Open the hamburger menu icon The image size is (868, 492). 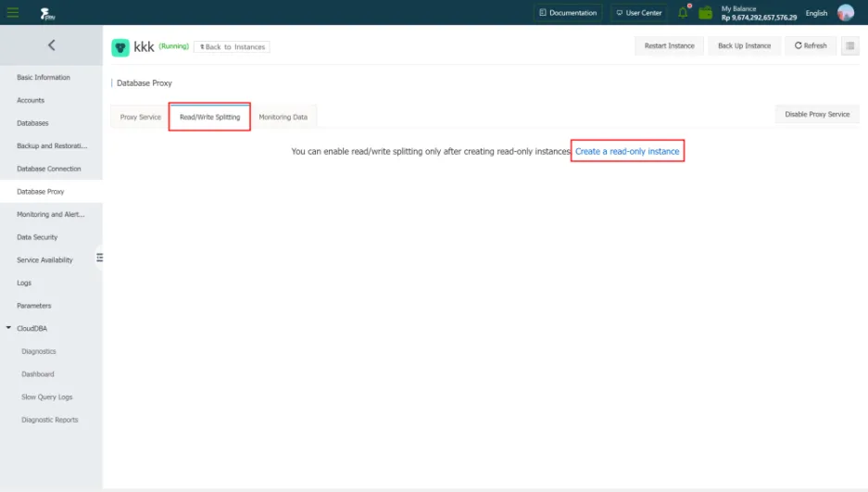pos(13,12)
